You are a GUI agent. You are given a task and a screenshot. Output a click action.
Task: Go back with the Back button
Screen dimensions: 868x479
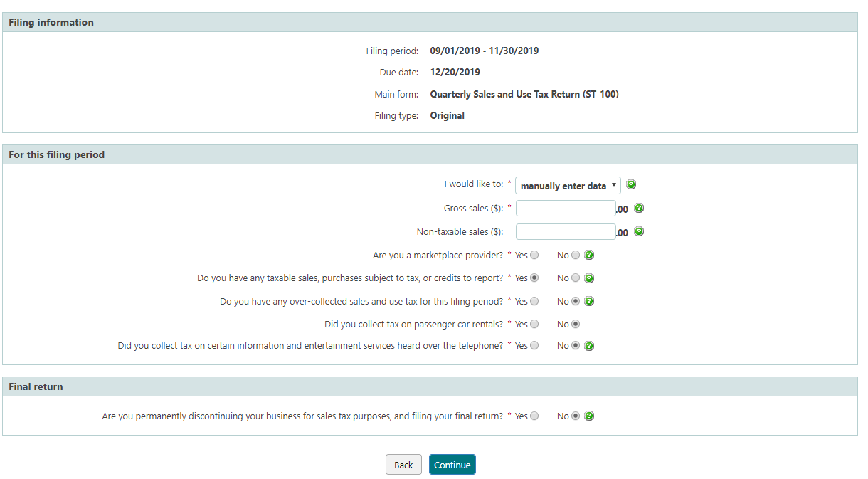pyautogui.click(x=403, y=465)
